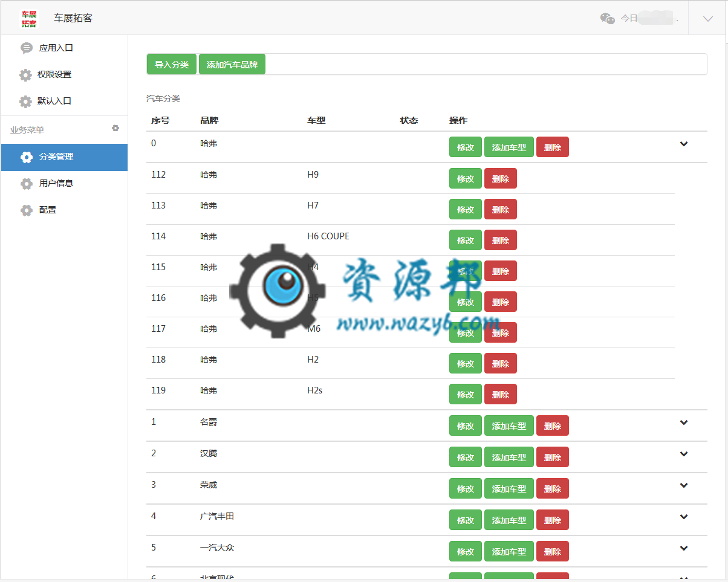
Task: Click the small gear icon next to 业务菜单
Action: (x=115, y=128)
